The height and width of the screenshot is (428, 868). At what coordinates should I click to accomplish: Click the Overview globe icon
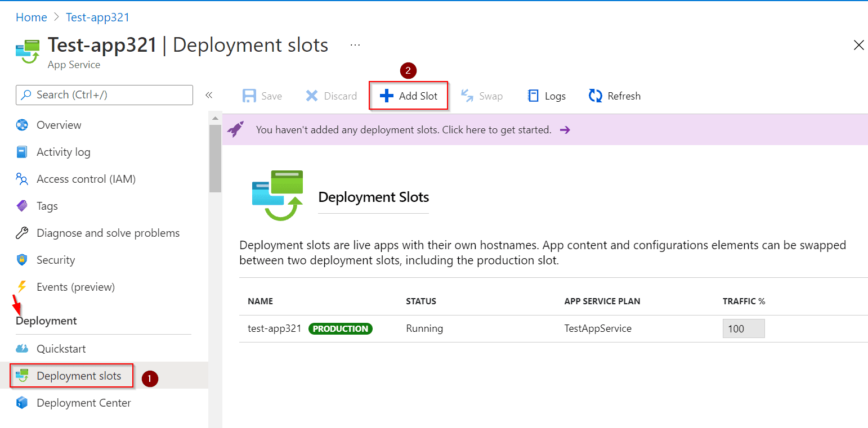(x=22, y=125)
